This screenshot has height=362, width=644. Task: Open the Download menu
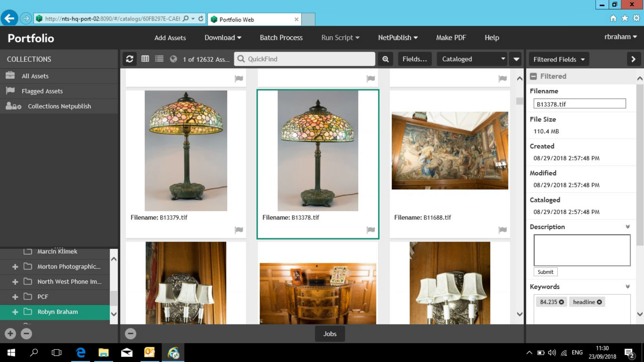[223, 38]
